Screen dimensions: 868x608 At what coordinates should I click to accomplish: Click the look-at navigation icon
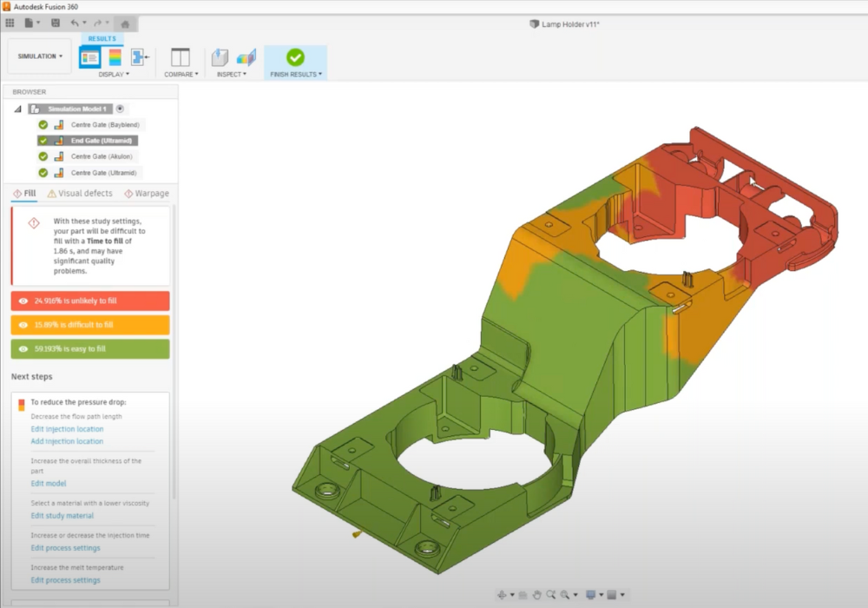523,595
